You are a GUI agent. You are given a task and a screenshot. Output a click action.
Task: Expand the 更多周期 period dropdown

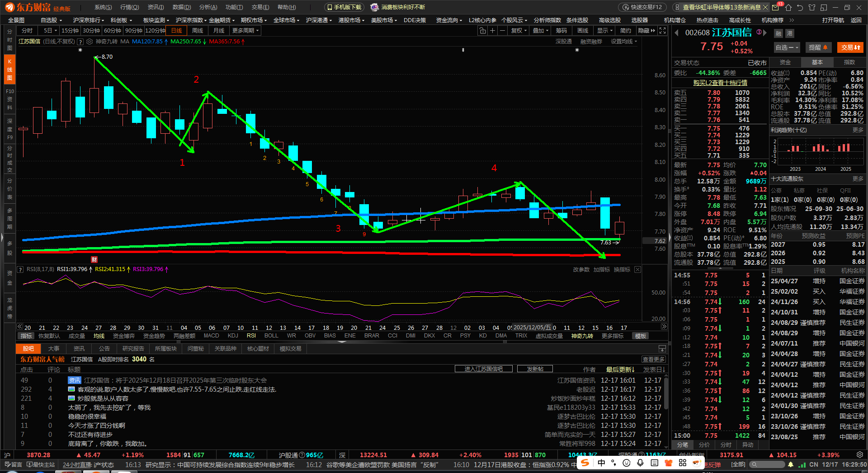(x=245, y=31)
